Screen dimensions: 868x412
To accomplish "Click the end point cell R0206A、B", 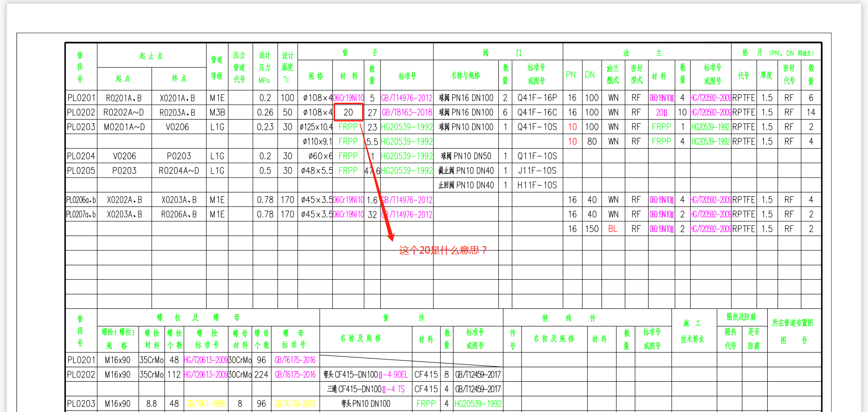I will click(179, 214).
